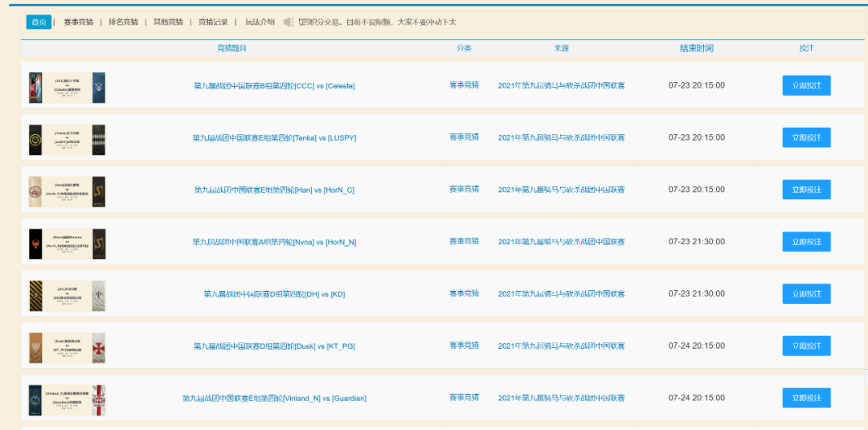Open the 玩法介绍 tab
The height and width of the screenshot is (430, 868).
(x=260, y=23)
